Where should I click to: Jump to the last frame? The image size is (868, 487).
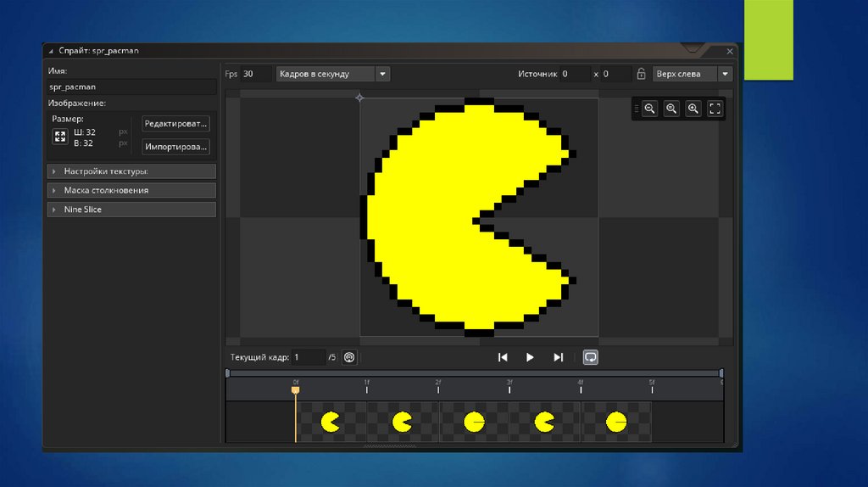[x=558, y=357]
